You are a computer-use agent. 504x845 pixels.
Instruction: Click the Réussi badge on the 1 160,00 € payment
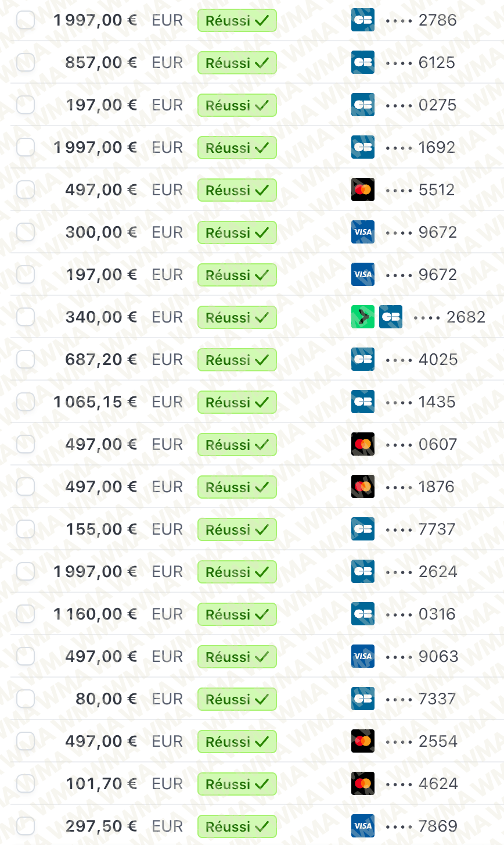click(237, 614)
